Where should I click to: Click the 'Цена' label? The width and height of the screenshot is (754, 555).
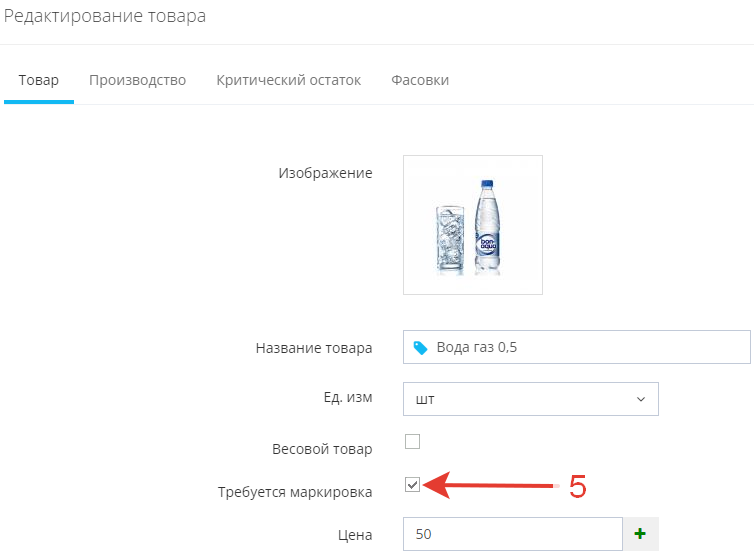pos(355,535)
